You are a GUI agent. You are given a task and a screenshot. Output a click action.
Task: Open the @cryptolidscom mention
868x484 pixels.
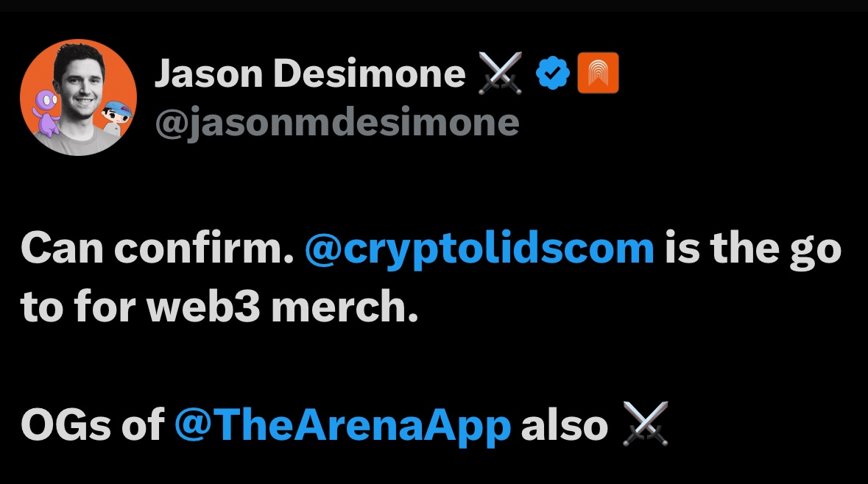pyautogui.click(x=479, y=249)
